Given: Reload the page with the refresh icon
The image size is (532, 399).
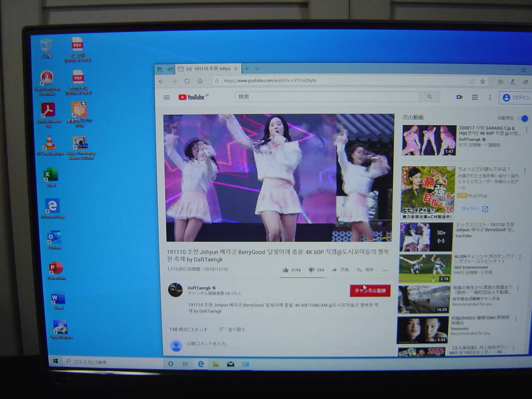Looking at the screenshot, I should pos(187,81).
